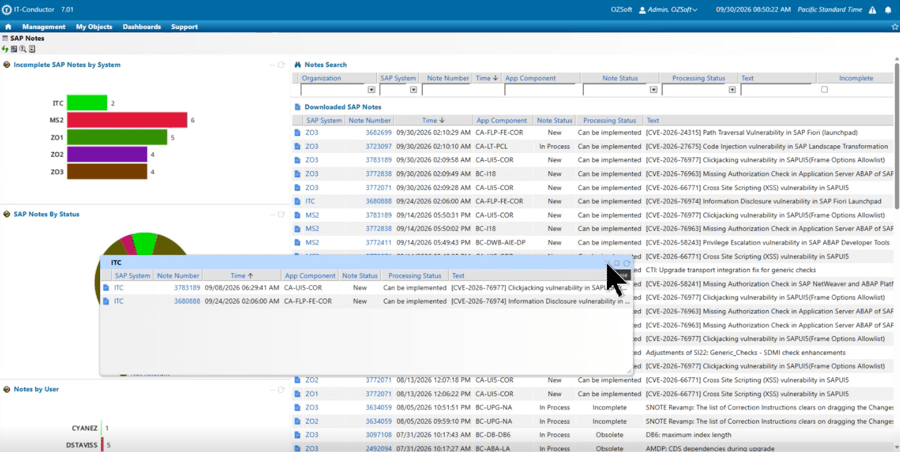900x452 pixels.
Task: Click the chart icon beside Notes by User
Action: pyautogui.click(x=7, y=389)
